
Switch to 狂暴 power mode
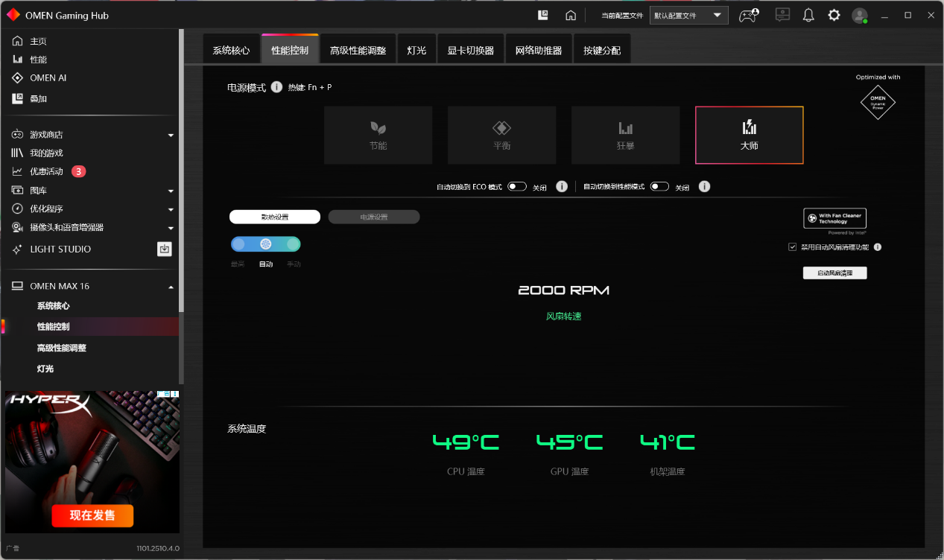pos(625,135)
